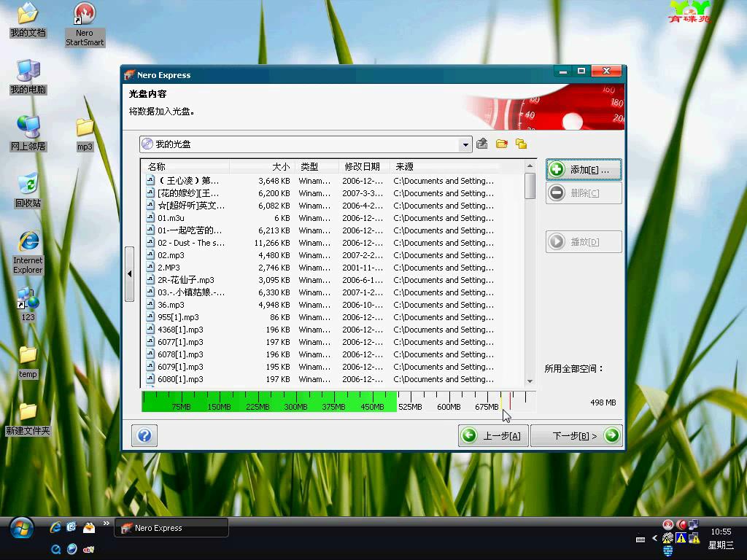Click the Delete button
Screen dimensions: 747x560
tap(584, 192)
